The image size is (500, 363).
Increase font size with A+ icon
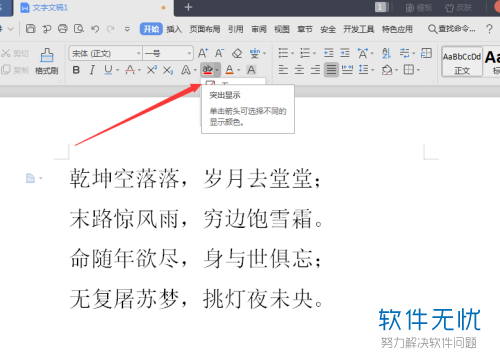click(x=203, y=53)
